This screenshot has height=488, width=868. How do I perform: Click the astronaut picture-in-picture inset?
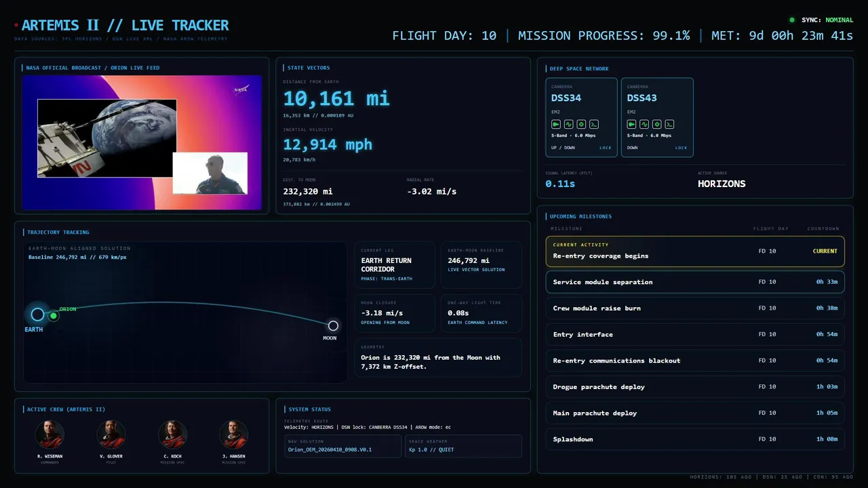pos(210,174)
